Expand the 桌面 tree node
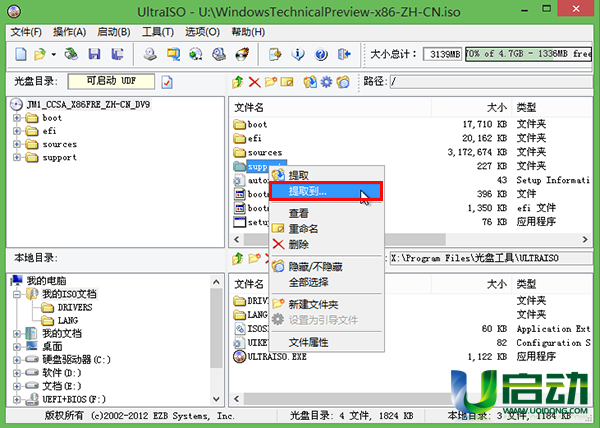This screenshot has width=600, height=428. tap(17, 347)
